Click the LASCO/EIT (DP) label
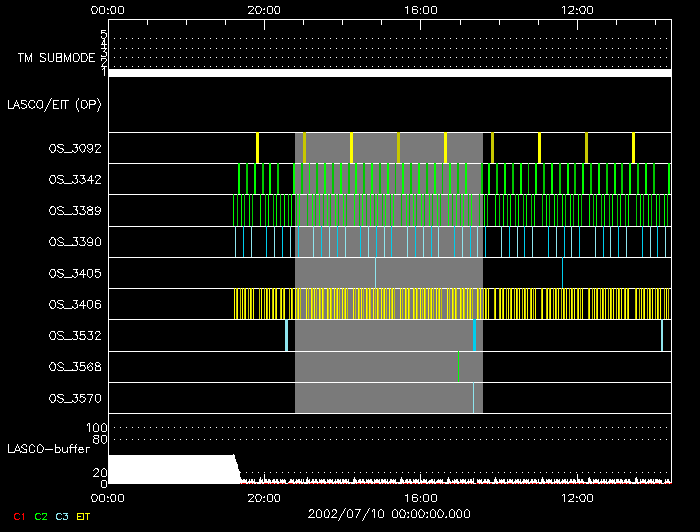Viewport: 700px width, 532px height. 56,104
